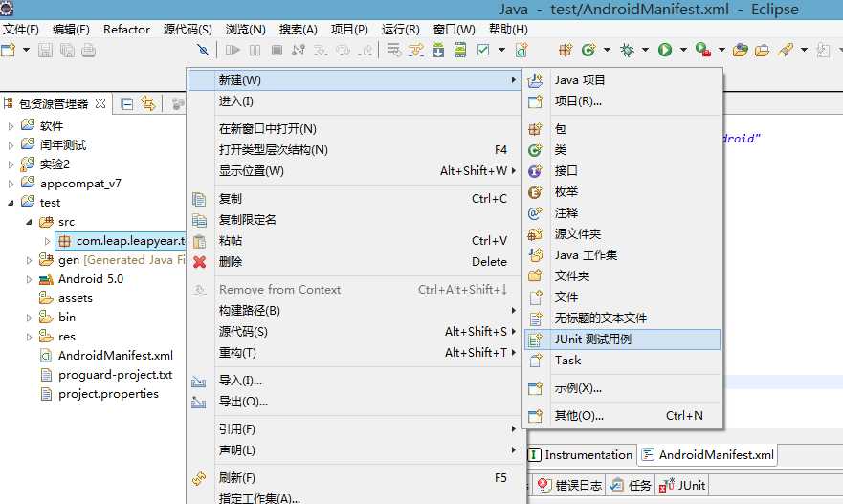This screenshot has height=504, width=843.
Task: Click the Terminate debug icon
Action: click(277, 51)
